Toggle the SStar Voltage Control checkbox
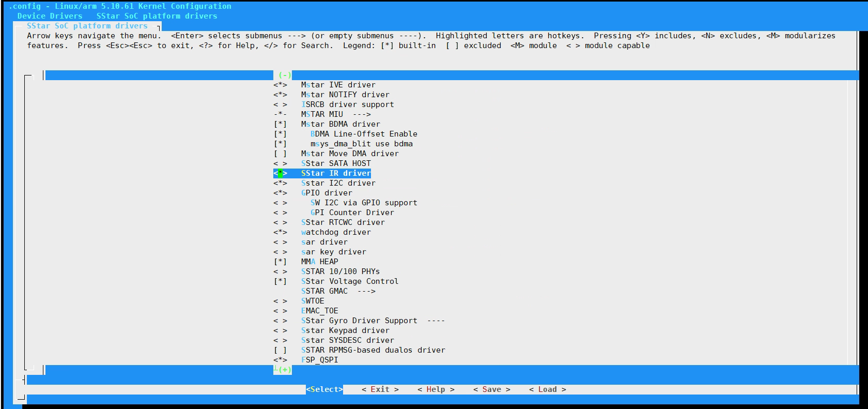868x409 pixels. pos(280,281)
